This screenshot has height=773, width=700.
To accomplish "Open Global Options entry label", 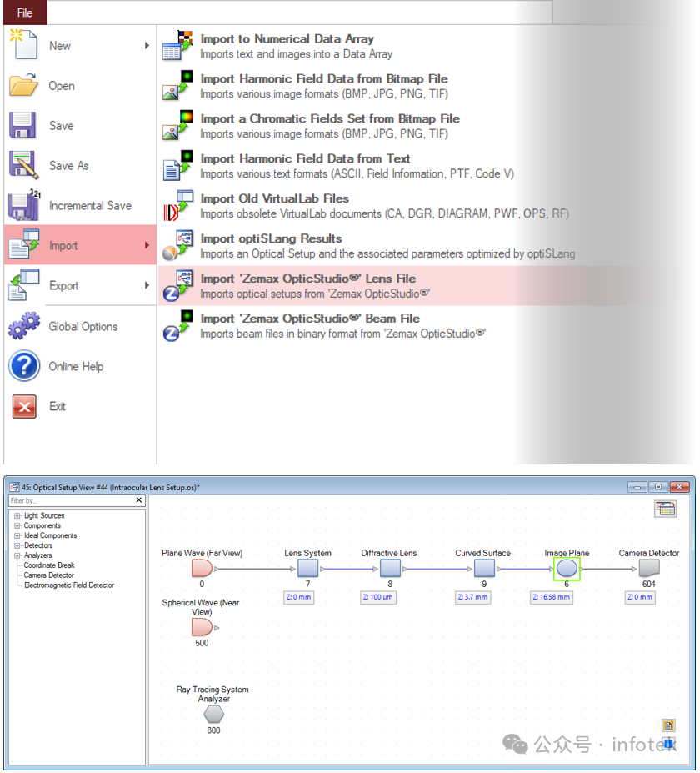I will [83, 326].
